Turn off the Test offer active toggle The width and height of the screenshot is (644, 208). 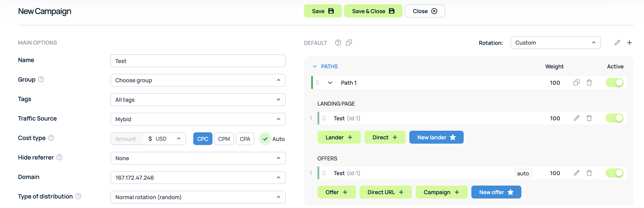pyautogui.click(x=614, y=173)
